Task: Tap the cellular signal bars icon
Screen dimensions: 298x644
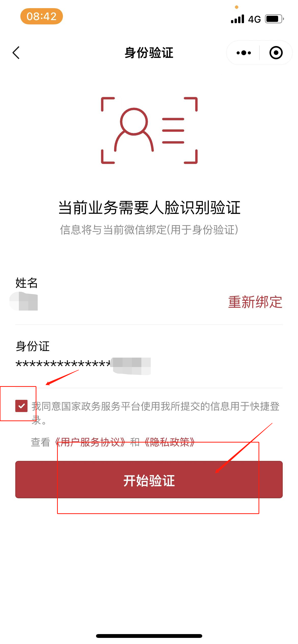Action: pyautogui.click(x=237, y=19)
